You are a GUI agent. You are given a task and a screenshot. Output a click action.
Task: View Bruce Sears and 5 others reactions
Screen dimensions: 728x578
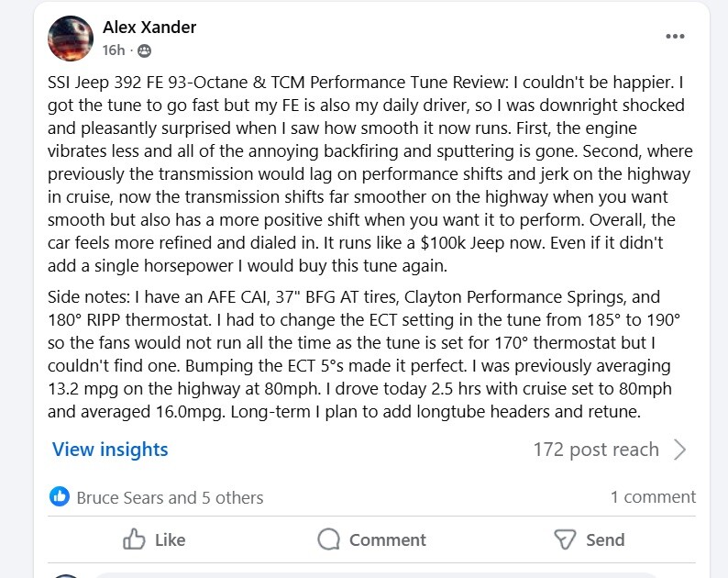(x=170, y=497)
